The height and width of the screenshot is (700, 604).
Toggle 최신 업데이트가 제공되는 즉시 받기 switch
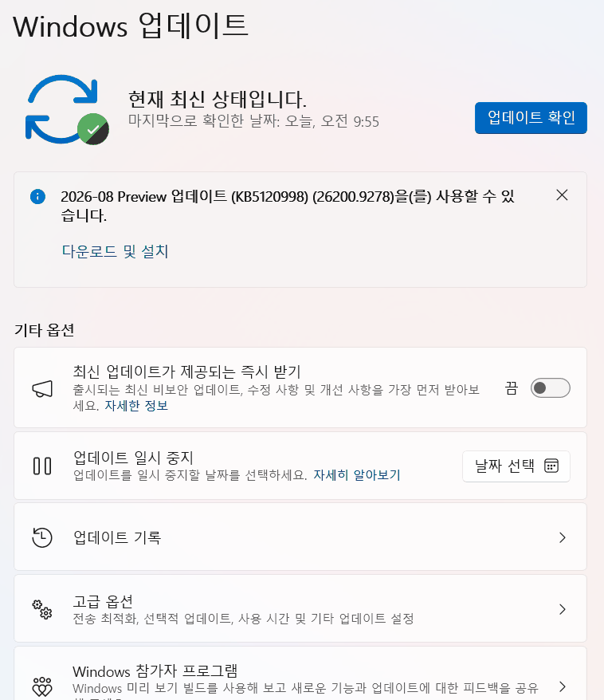coord(550,388)
